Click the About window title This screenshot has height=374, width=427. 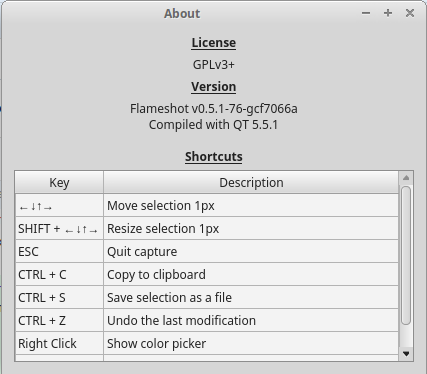click(182, 14)
